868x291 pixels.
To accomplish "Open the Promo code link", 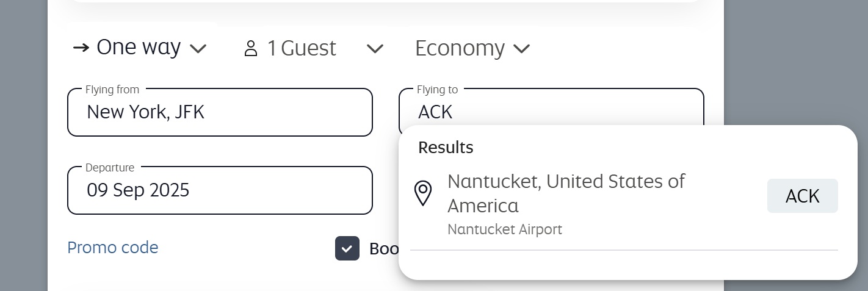I will [x=113, y=248].
